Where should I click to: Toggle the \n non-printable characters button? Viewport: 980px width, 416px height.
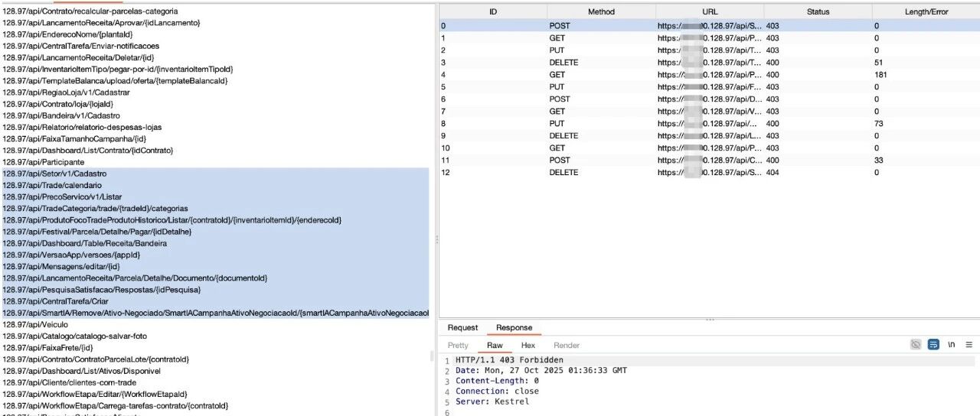[952, 345]
